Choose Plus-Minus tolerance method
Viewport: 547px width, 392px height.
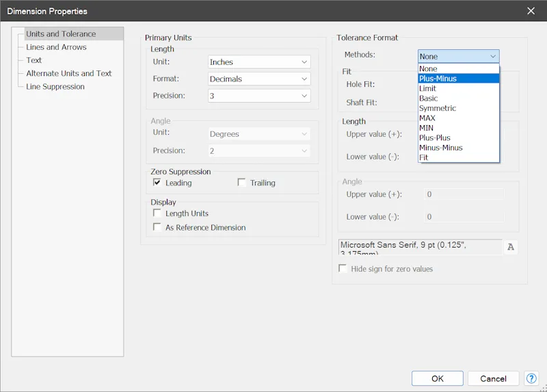coord(459,79)
